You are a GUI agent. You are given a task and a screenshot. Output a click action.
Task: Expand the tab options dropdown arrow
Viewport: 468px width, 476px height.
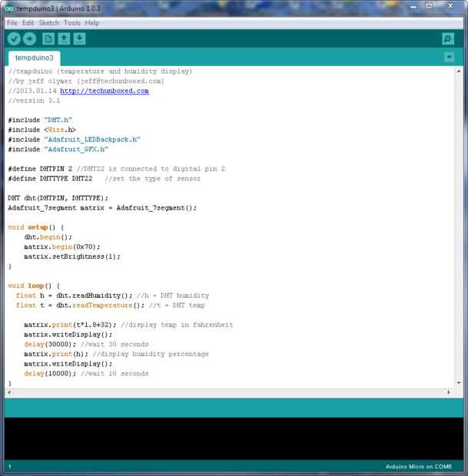449,57
